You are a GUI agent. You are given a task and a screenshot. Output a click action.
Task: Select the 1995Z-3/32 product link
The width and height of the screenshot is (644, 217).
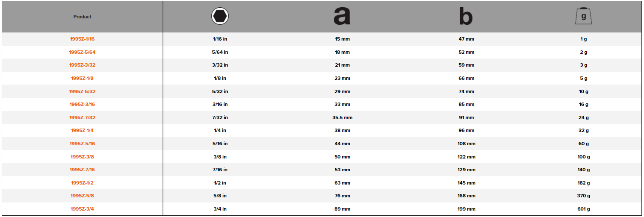click(82, 65)
